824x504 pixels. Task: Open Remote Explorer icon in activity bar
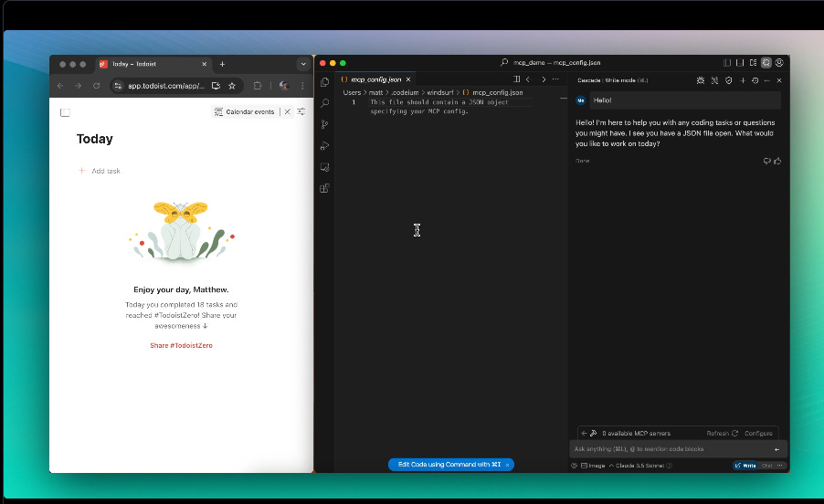click(x=325, y=167)
